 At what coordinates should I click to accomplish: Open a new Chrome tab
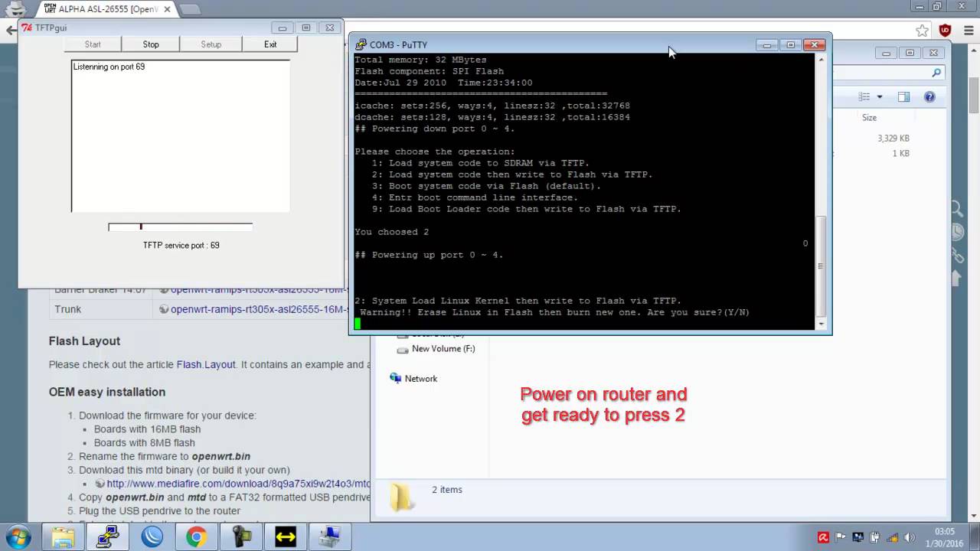tap(190, 9)
